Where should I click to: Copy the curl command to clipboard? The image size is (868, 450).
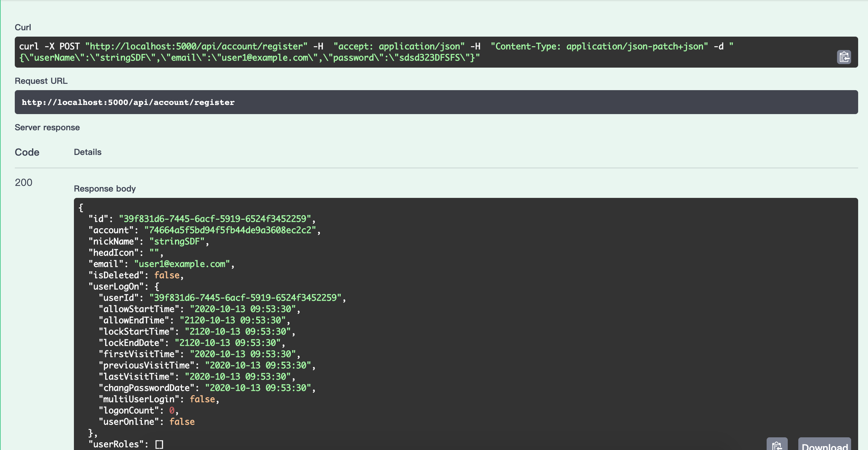click(844, 57)
